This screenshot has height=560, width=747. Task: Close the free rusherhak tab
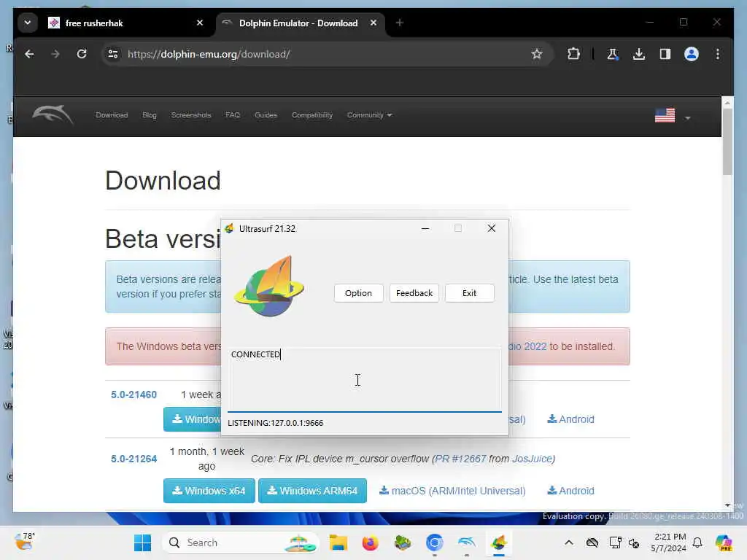coord(200,23)
